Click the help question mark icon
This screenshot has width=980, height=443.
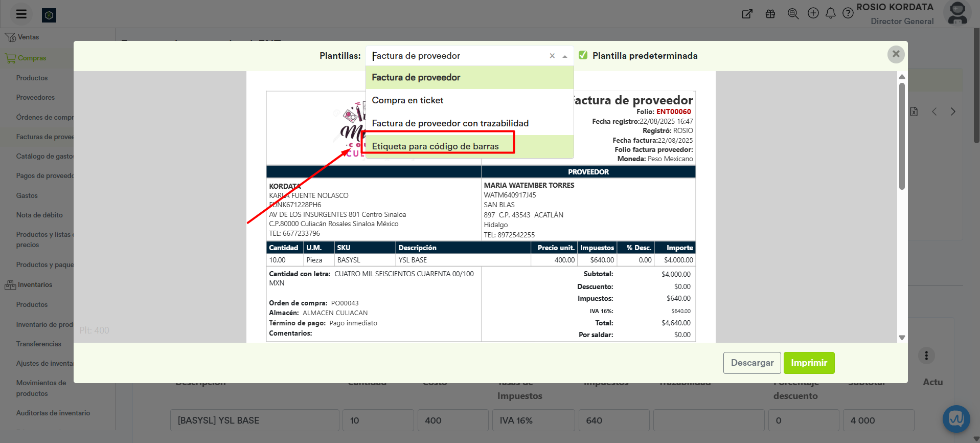click(x=848, y=13)
